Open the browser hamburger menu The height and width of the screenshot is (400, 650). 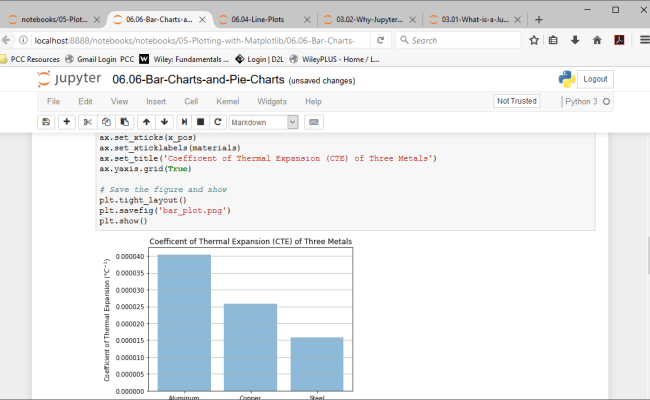[x=644, y=40]
